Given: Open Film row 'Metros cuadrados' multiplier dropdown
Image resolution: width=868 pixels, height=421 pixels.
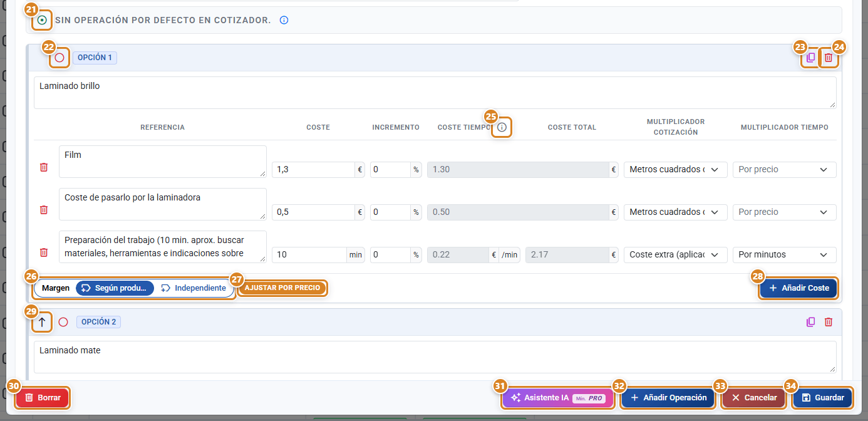Looking at the screenshot, I should (x=675, y=169).
